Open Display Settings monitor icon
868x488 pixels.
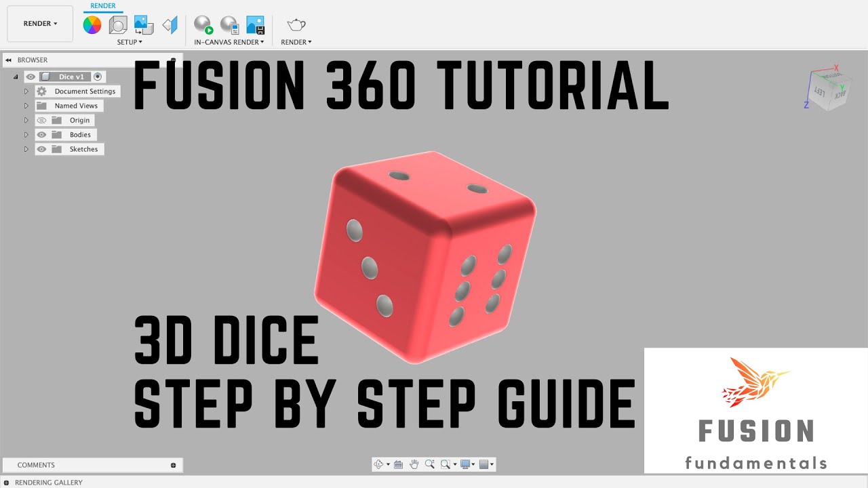click(465, 464)
